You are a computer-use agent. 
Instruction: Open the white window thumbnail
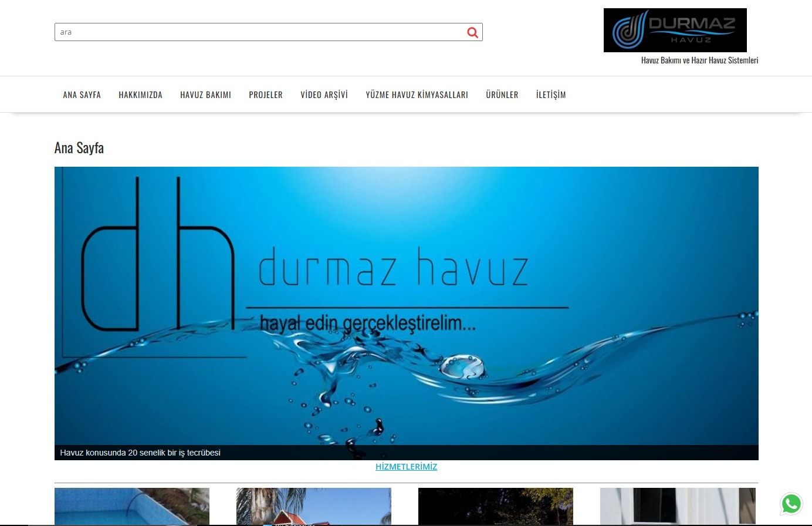tap(678, 506)
